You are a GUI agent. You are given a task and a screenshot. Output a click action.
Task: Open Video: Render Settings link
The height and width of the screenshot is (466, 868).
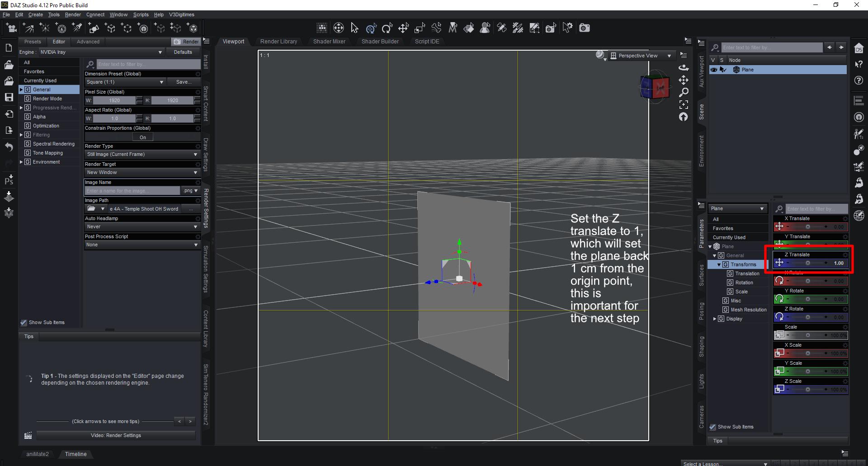coord(116,436)
